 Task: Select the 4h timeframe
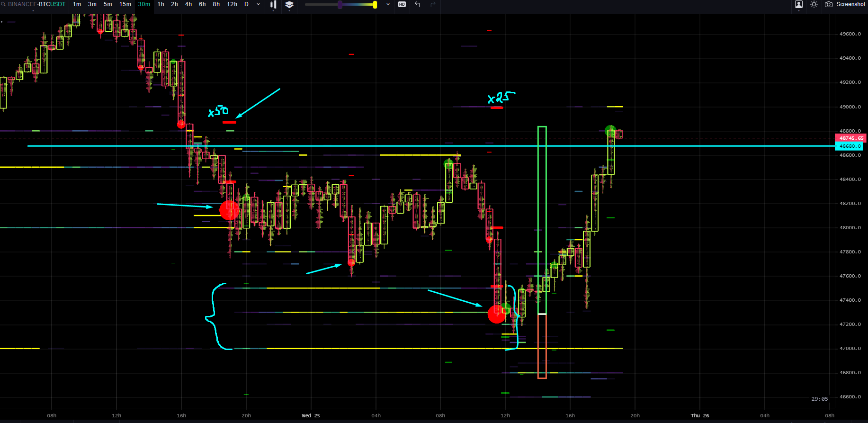(x=188, y=4)
